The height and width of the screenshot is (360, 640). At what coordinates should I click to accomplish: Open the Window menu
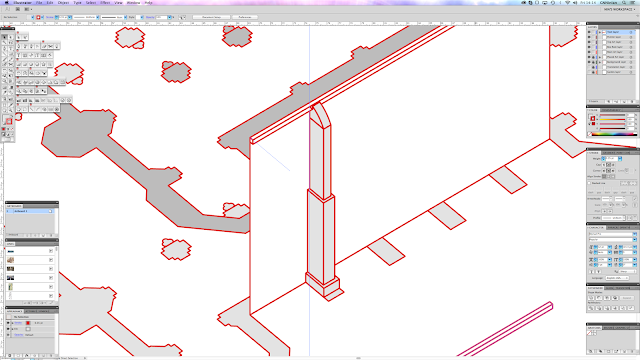pos(133,2)
